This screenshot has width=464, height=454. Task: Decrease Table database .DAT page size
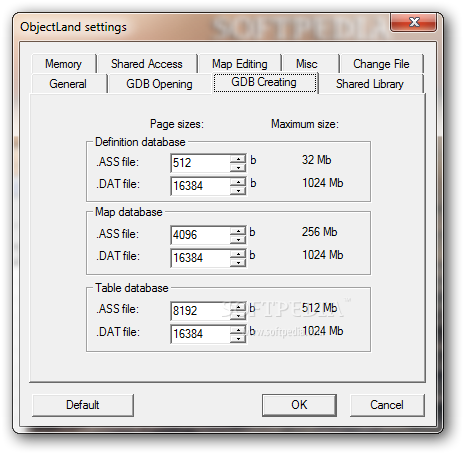coord(238,339)
